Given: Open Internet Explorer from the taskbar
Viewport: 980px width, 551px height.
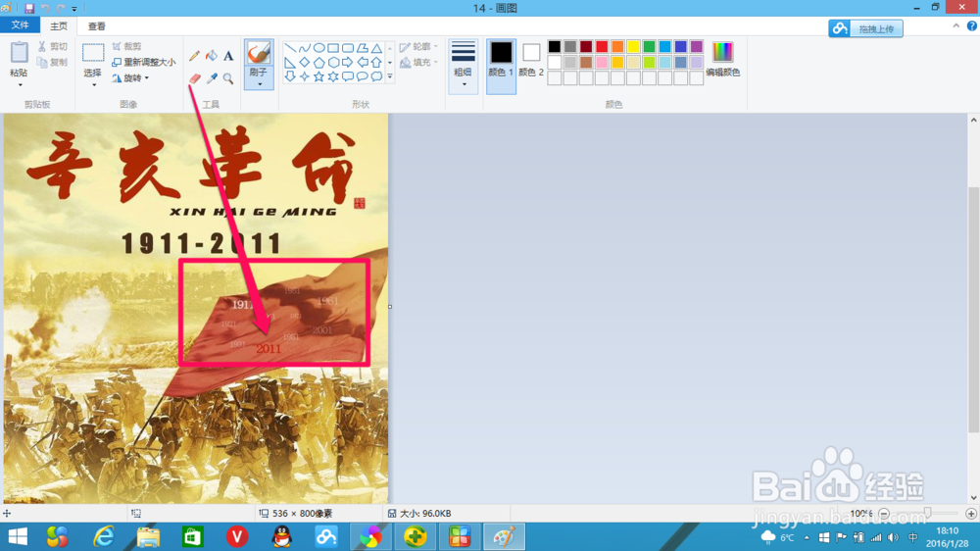Looking at the screenshot, I should coord(104,536).
